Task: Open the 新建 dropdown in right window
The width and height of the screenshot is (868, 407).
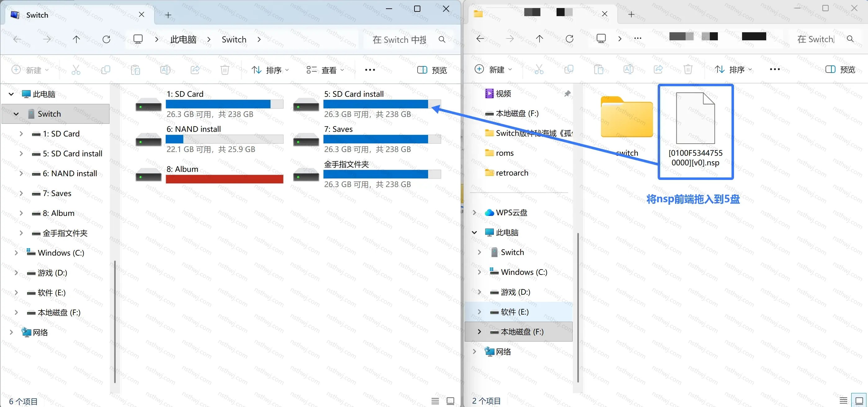Action: point(493,69)
